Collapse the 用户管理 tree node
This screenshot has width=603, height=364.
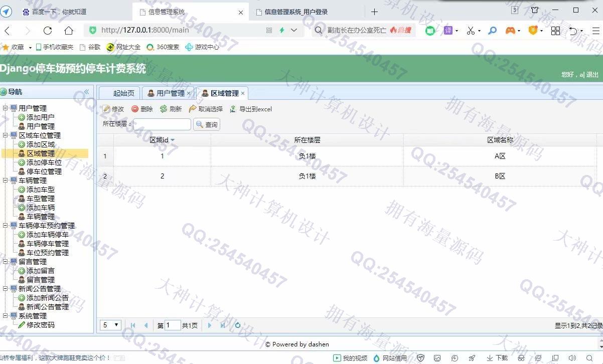6,108
